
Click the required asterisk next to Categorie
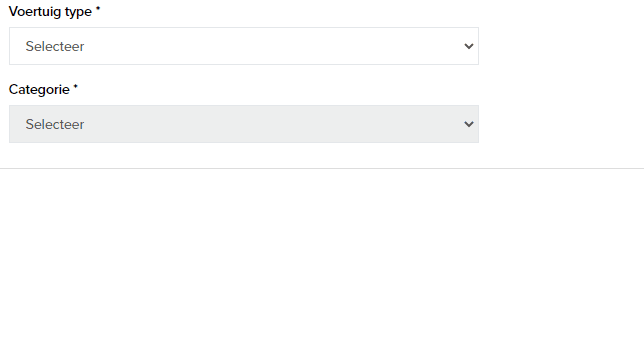pos(76,86)
